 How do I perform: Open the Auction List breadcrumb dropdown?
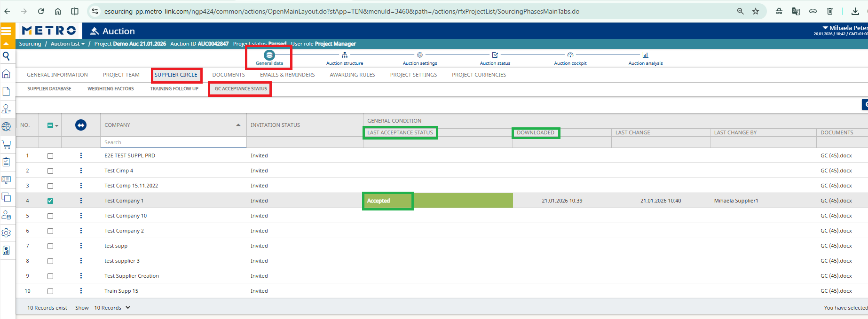[x=68, y=44]
